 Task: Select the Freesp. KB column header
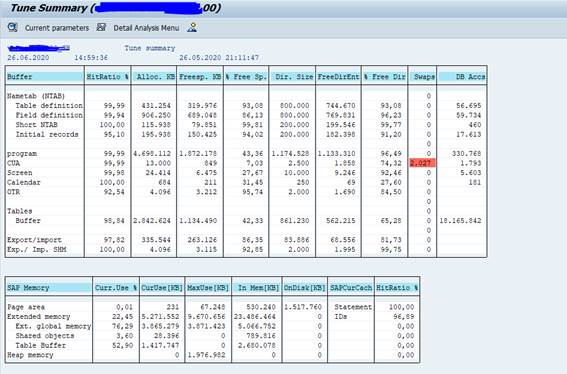coord(200,77)
